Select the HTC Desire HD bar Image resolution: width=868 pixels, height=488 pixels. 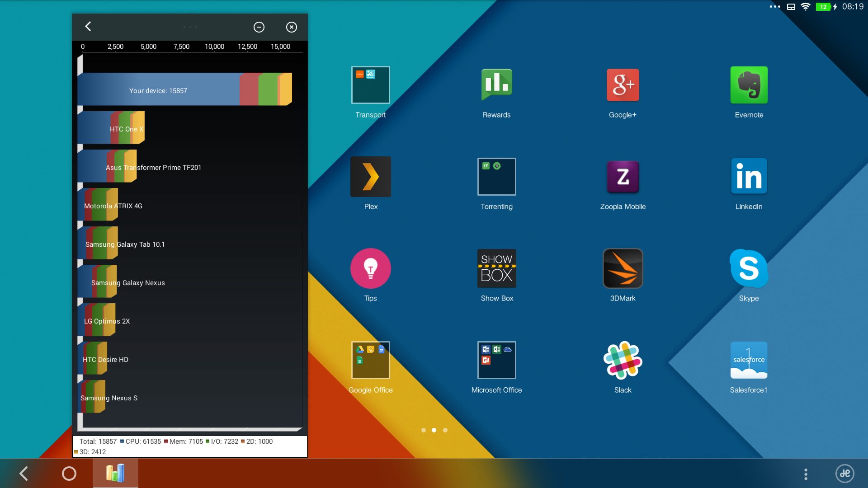(92, 358)
